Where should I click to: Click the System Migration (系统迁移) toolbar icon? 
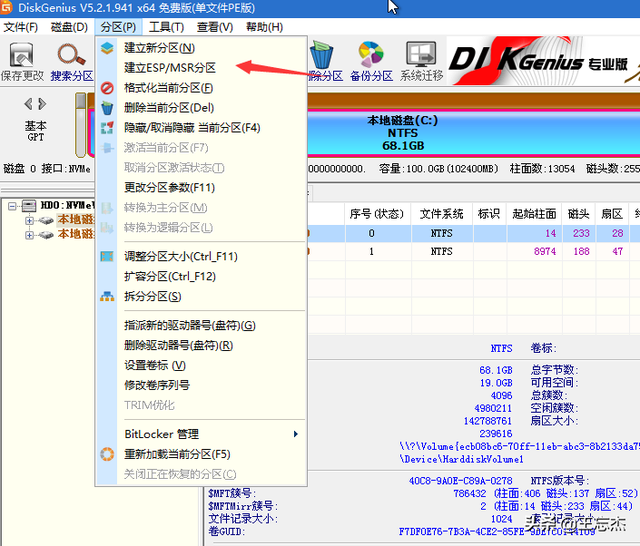point(421,55)
